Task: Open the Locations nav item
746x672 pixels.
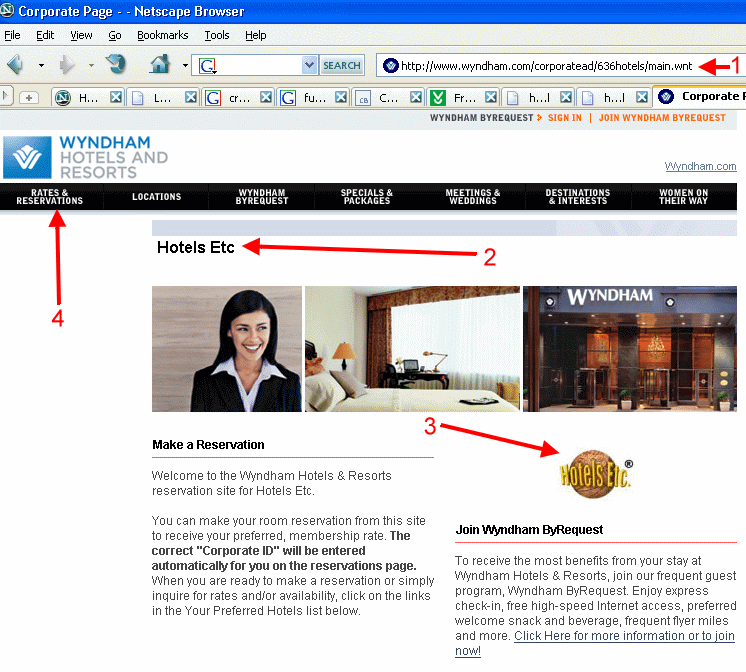Action: (x=157, y=197)
